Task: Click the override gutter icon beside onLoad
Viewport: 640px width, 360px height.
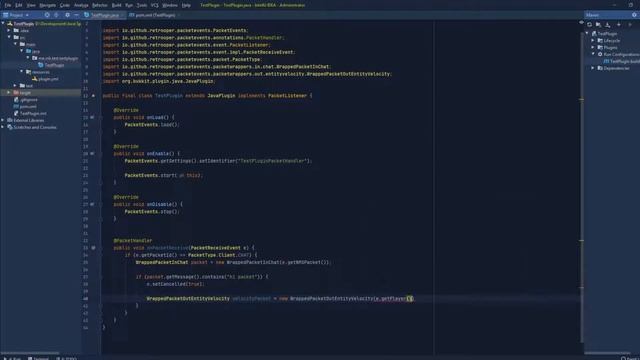Action: coord(92,117)
